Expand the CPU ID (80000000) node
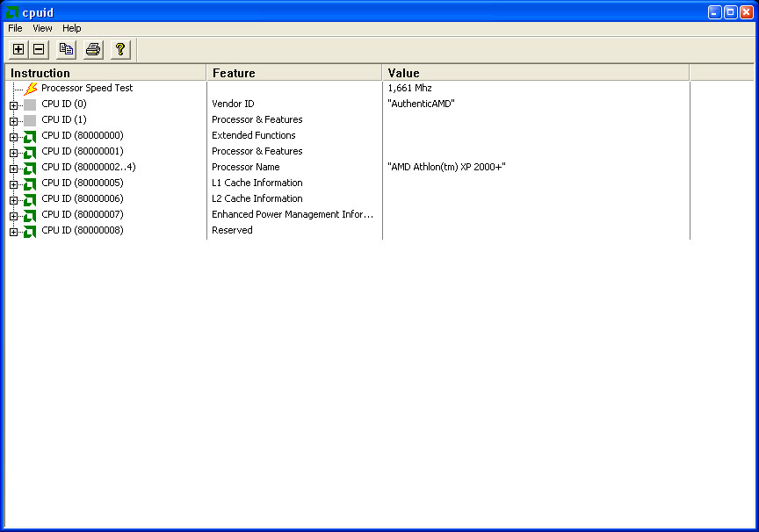 click(13, 137)
